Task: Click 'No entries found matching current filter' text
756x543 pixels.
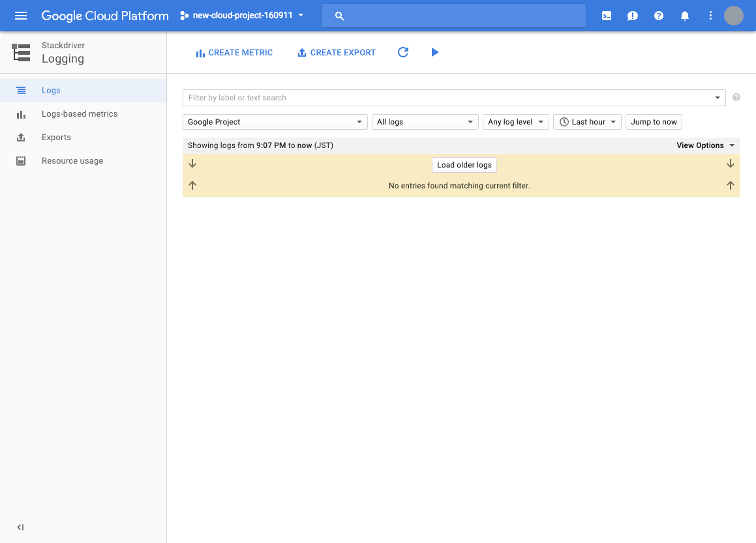Action: click(459, 186)
